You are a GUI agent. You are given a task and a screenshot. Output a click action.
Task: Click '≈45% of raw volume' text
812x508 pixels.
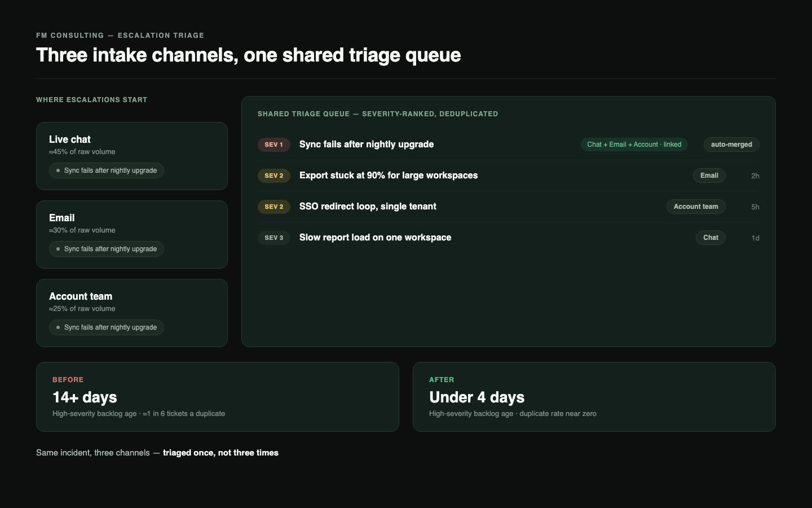tap(82, 152)
